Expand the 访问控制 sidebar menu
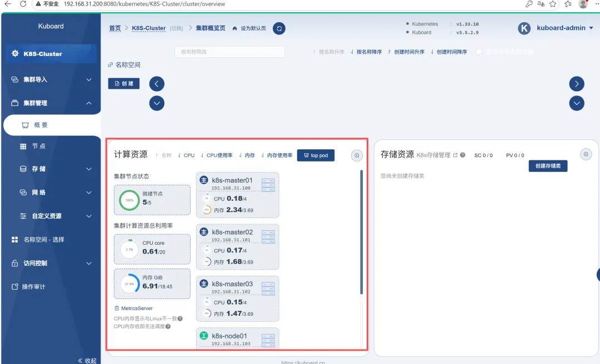The width and height of the screenshot is (600, 364). point(51,263)
